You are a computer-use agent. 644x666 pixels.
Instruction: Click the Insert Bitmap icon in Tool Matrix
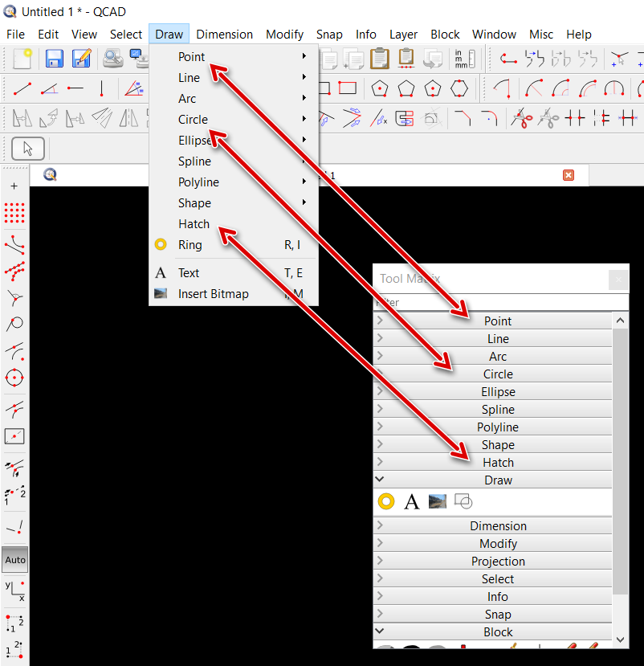(438, 502)
